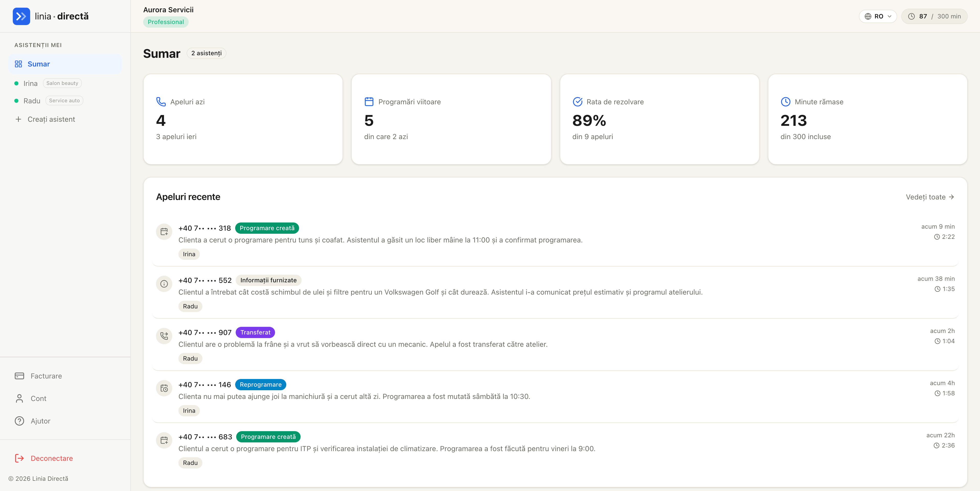
Task: Click the calendar icon on Programări viitoare card
Action: tap(369, 102)
